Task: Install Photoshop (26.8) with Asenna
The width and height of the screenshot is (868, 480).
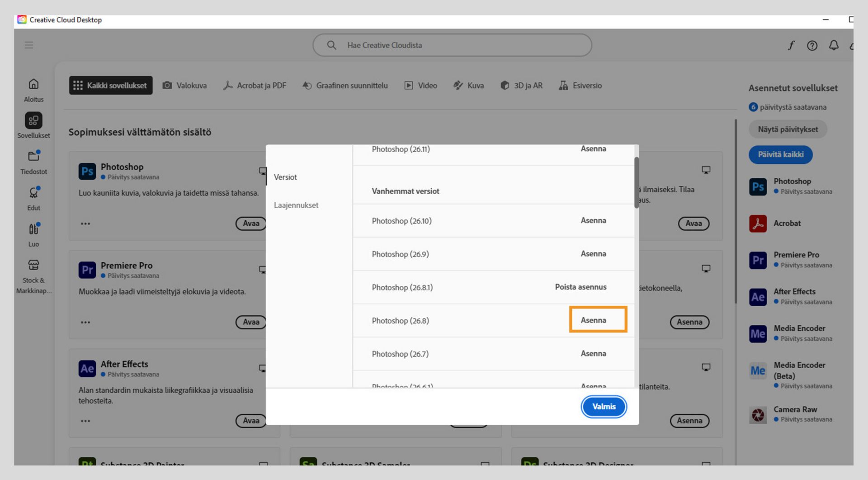Action: point(593,320)
